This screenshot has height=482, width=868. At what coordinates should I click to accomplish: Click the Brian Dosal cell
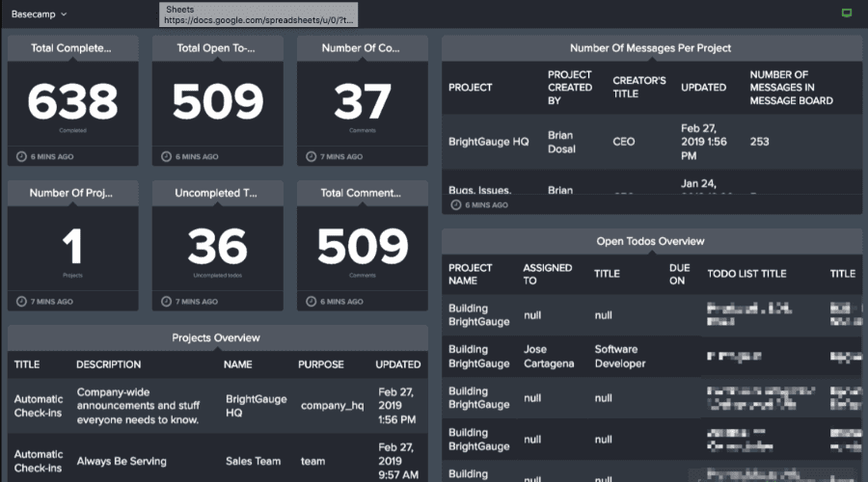tap(562, 142)
